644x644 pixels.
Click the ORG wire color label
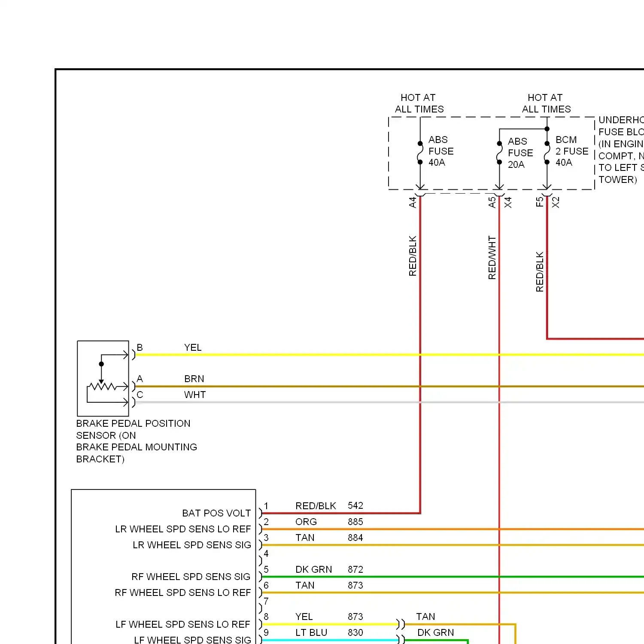click(306, 522)
